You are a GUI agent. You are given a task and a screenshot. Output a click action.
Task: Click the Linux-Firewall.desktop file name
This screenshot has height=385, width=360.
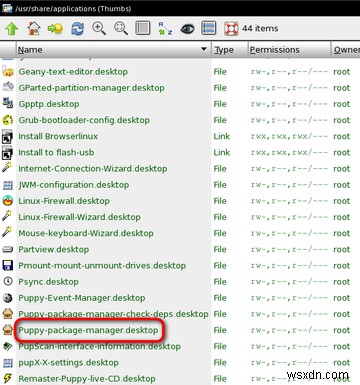[x=64, y=201]
